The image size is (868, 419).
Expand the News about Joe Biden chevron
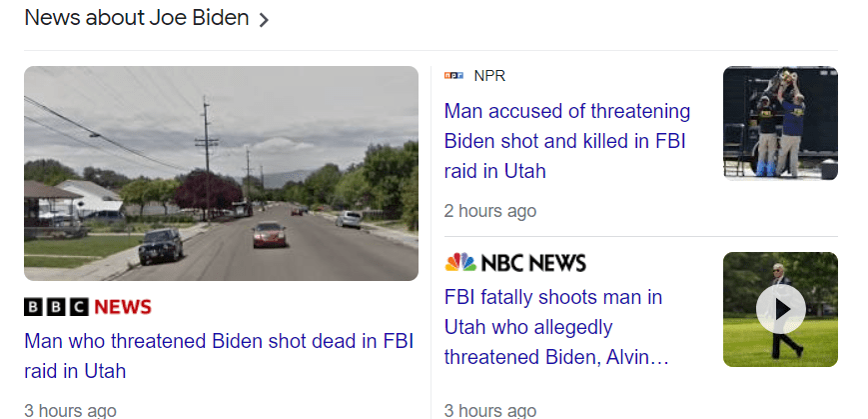tap(264, 19)
